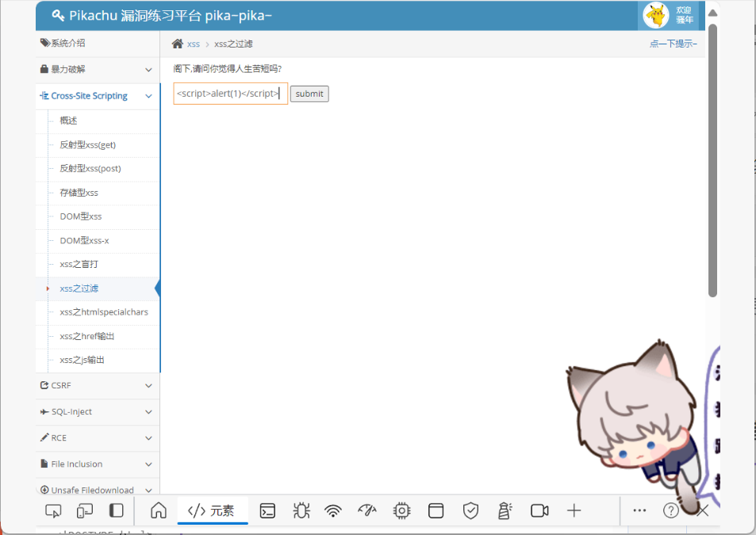Switch to the 元素 Elements tab

click(211, 510)
